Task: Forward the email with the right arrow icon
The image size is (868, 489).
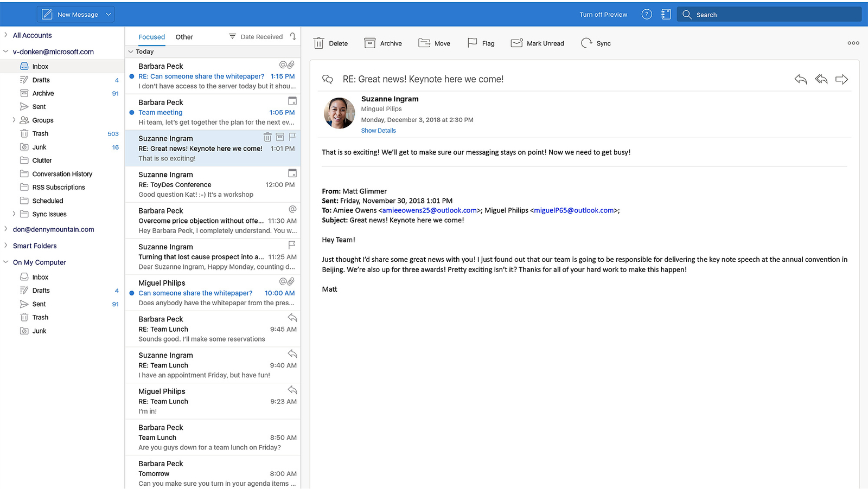Action: (x=841, y=80)
